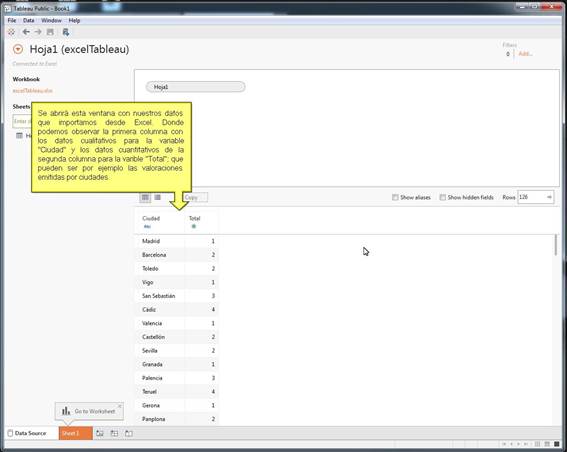The width and height of the screenshot is (567, 452).
Task: Switch to the Sheet 1 tab
Action: (76, 433)
